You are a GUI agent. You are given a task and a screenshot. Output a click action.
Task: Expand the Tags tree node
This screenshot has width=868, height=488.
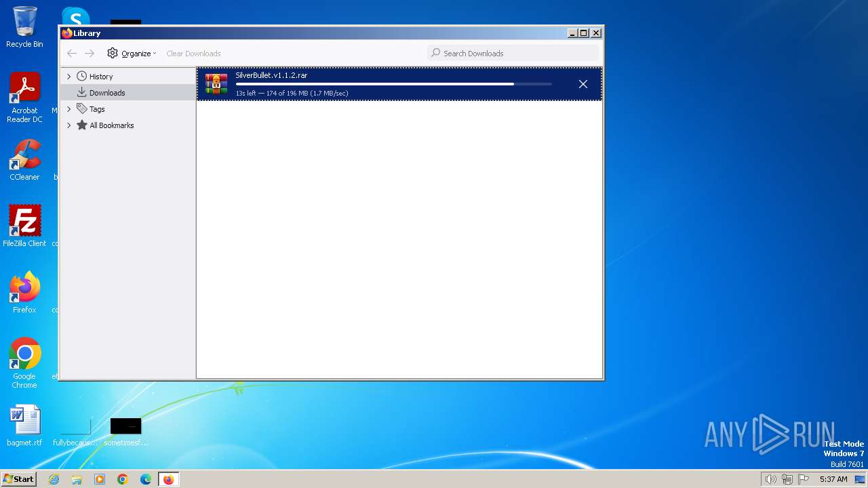pyautogui.click(x=68, y=109)
